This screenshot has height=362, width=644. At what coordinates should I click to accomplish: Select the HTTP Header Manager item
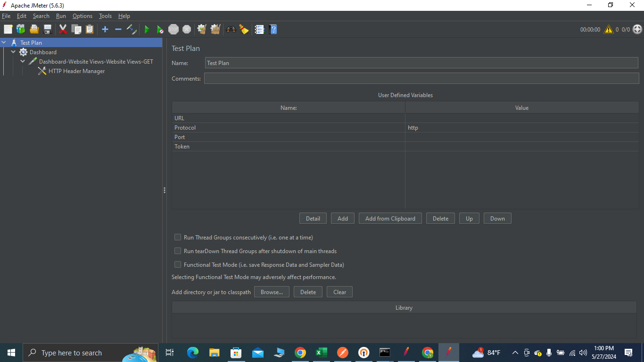pyautogui.click(x=76, y=71)
